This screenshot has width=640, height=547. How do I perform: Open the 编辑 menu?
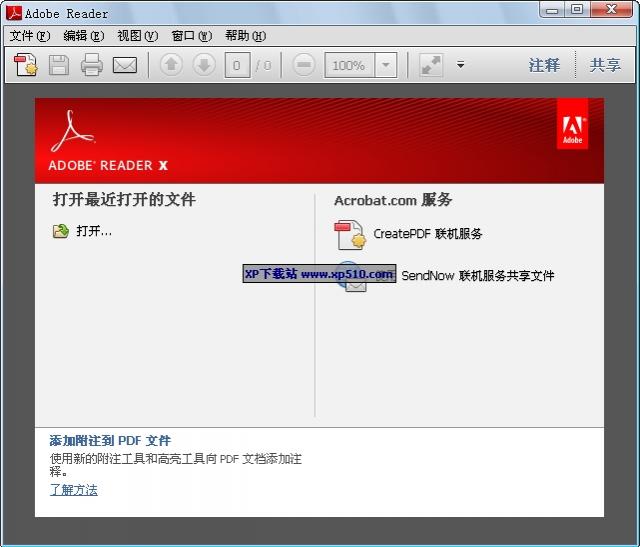click(x=83, y=36)
